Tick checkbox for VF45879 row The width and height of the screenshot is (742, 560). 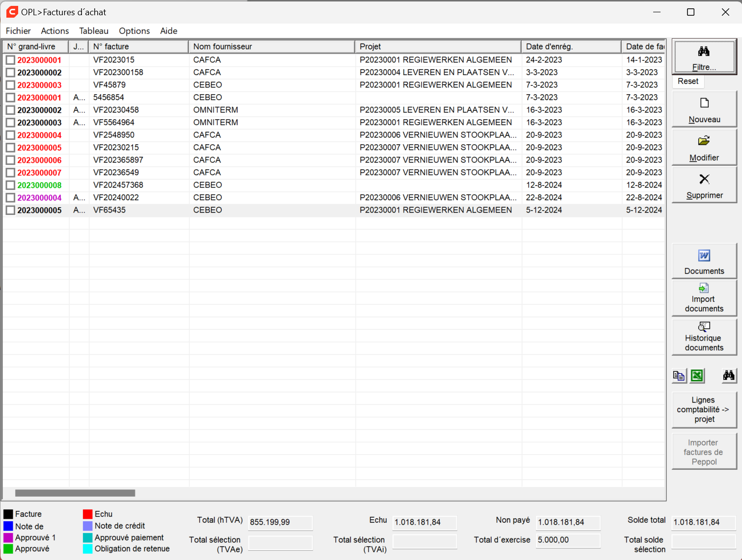[x=10, y=85]
